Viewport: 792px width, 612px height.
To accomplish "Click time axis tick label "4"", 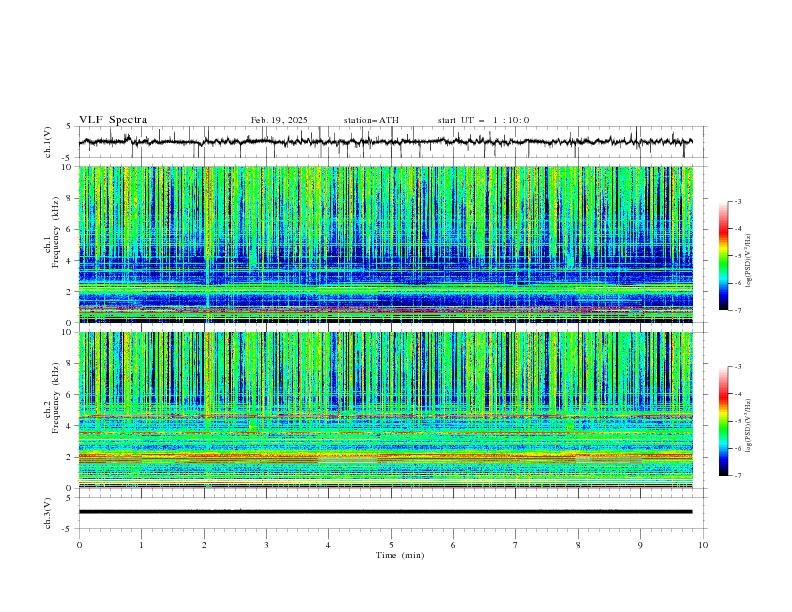I will (x=328, y=545).
